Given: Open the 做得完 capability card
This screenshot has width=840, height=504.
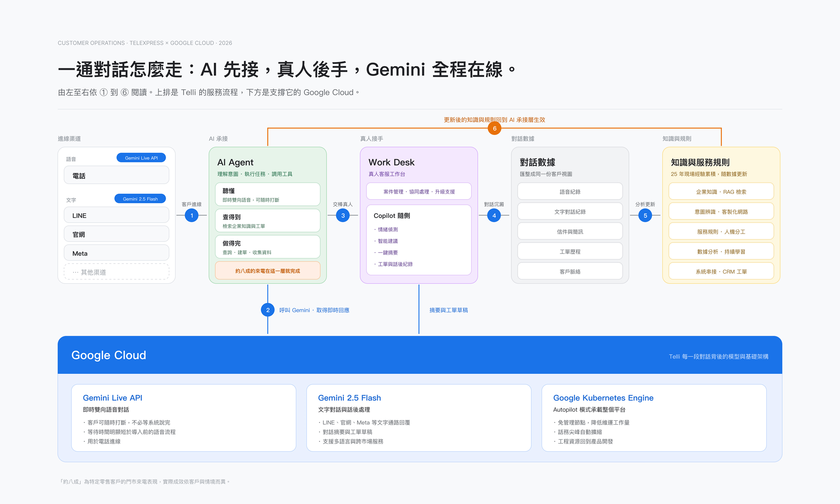Looking at the screenshot, I should click(x=268, y=247).
